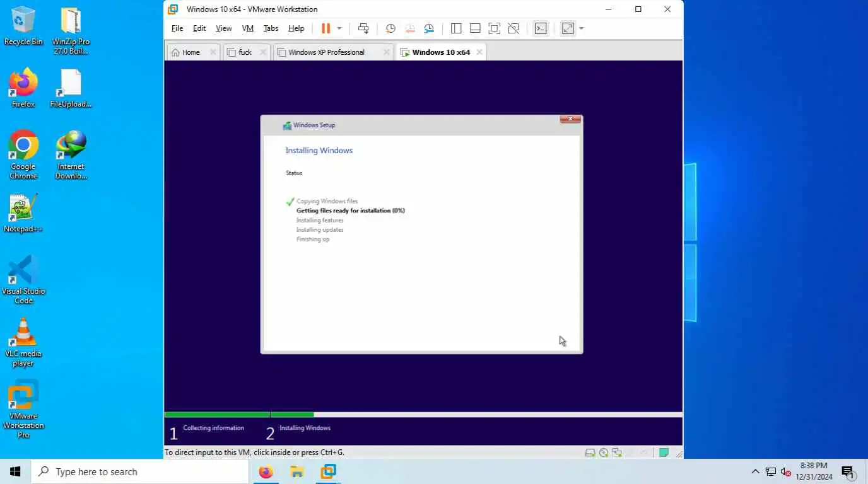Close the Windows 10 x64 tab

pyautogui.click(x=479, y=52)
